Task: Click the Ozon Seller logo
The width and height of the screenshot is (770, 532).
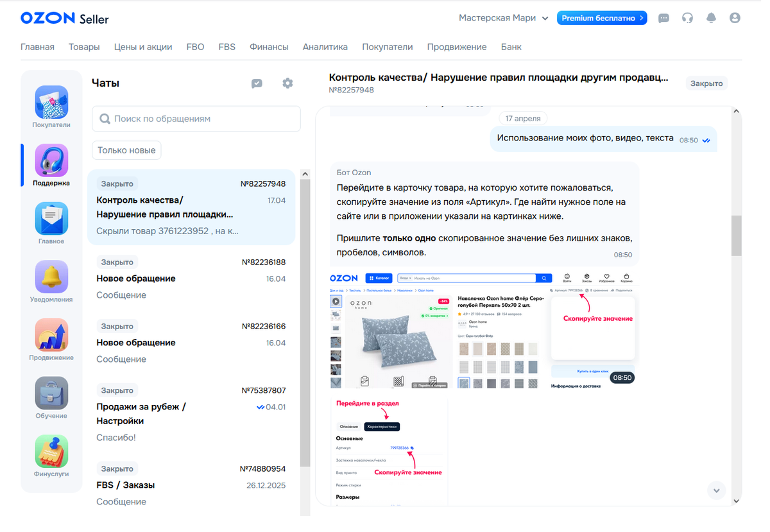Action: 64,19
